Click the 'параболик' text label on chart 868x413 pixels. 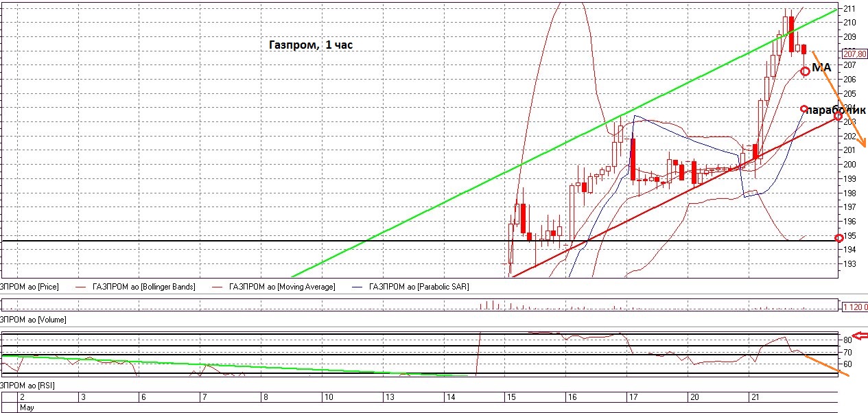[836, 110]
